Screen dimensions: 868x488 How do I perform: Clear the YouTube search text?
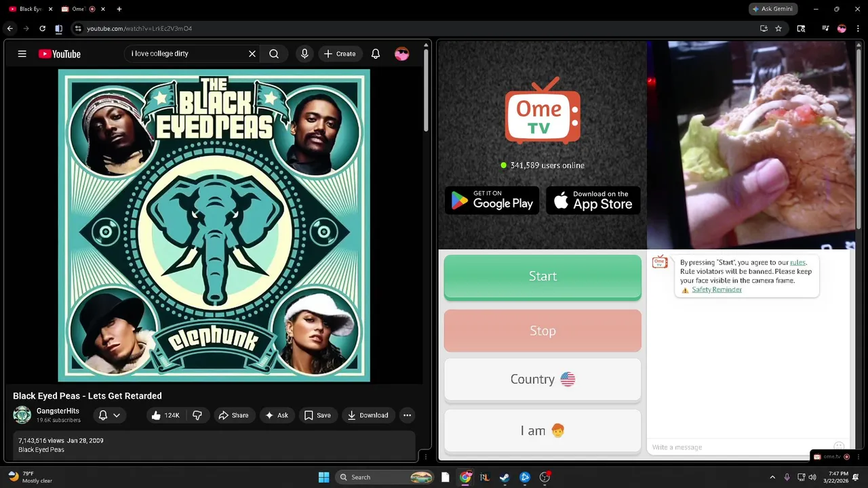coord(252,54)
